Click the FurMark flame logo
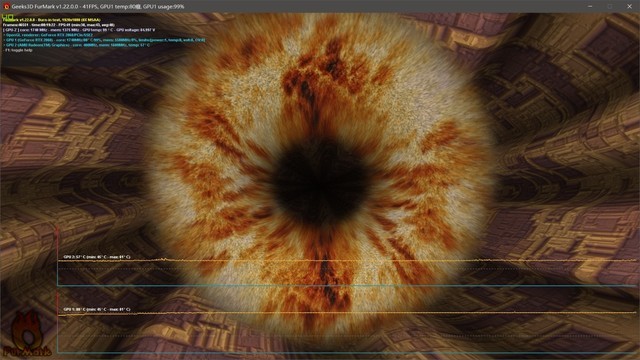 [x=27, y=333]
